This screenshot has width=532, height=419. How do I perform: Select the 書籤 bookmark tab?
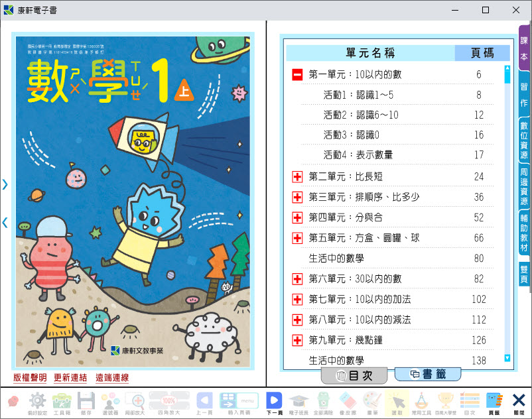428,375
